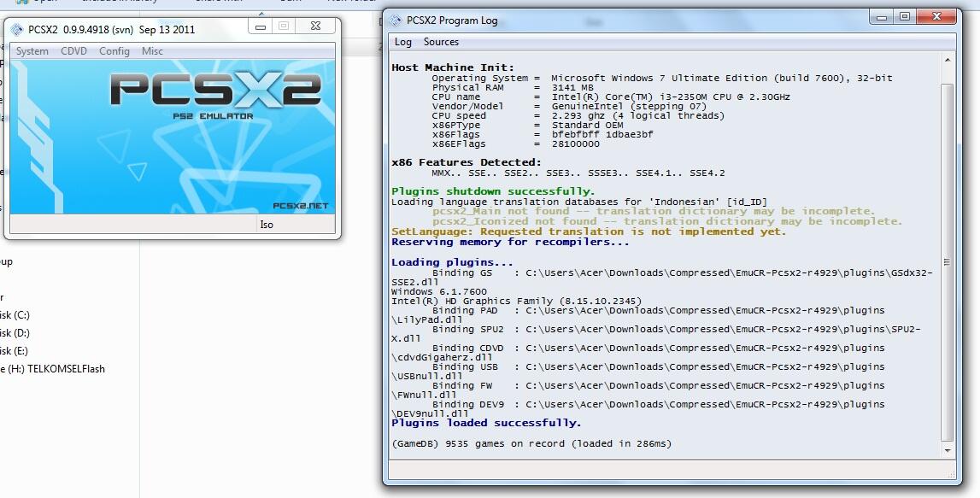Select the Disk (D:) entry in Explorer
The image size is (980, 498).
(x=15, y=333)
